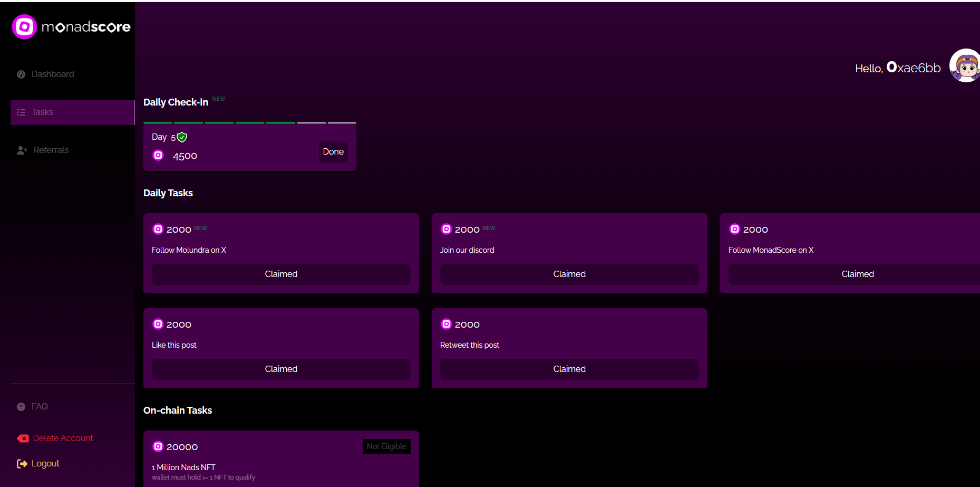Viewport: 980px width, 487px height.
Task: Click the MonadScore logo icon
Action: point(24,27)
